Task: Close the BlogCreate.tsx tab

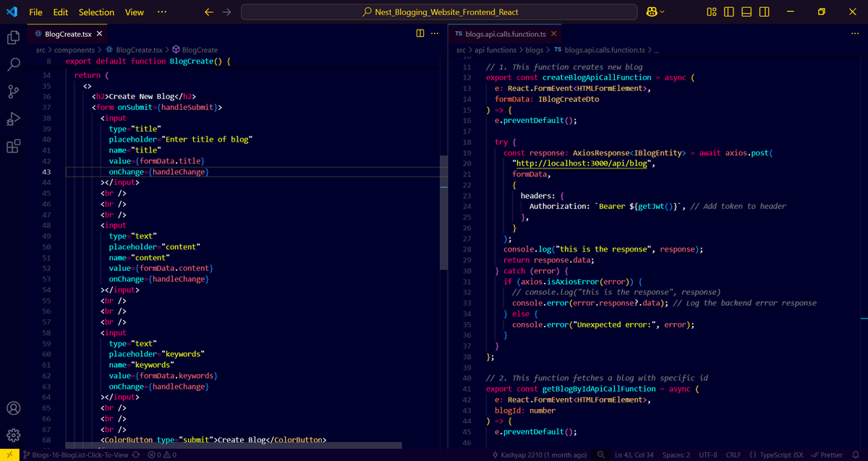Action: point(99,34)
